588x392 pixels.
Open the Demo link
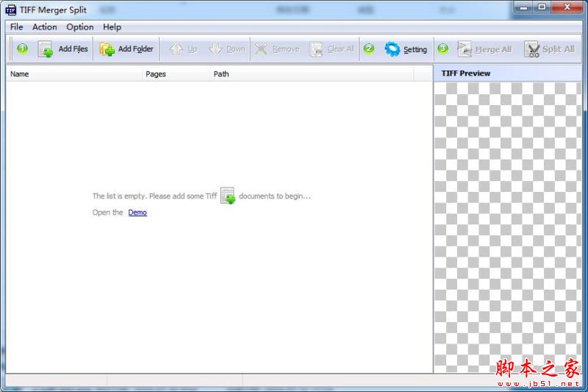pyautogui.click(x=137, y=213)
